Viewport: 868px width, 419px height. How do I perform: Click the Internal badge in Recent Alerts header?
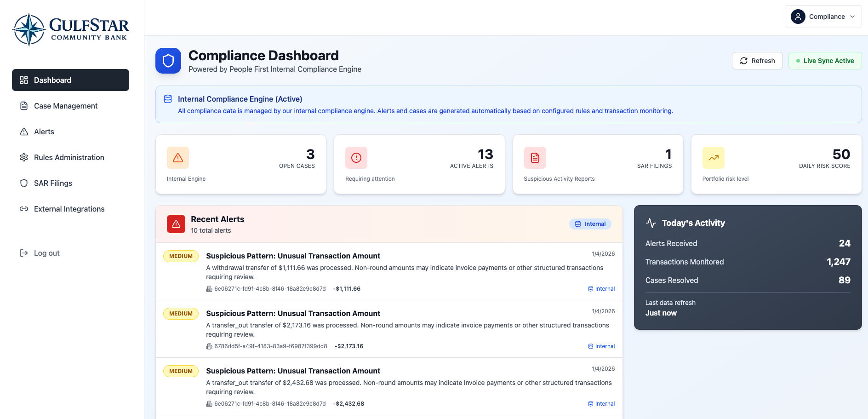coord(590,224)
